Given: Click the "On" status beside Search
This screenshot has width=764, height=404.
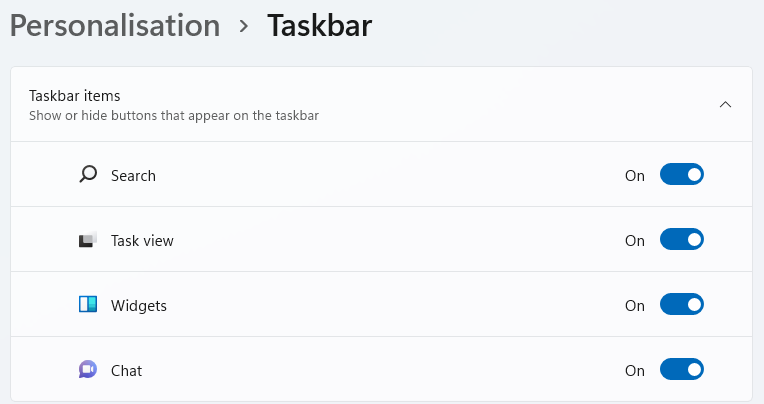Looking at the screenshot, I should (x=635, y=176).
